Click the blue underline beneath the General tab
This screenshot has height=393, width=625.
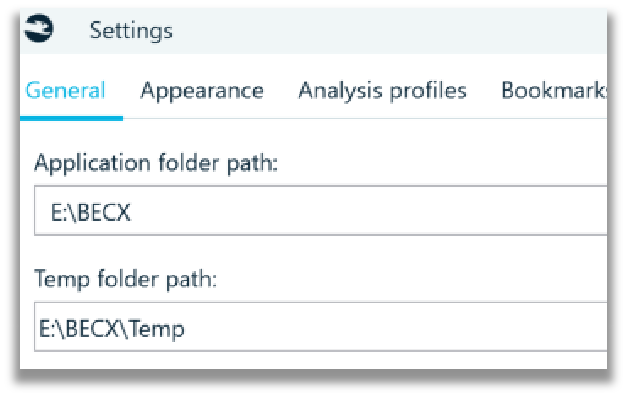71,118
